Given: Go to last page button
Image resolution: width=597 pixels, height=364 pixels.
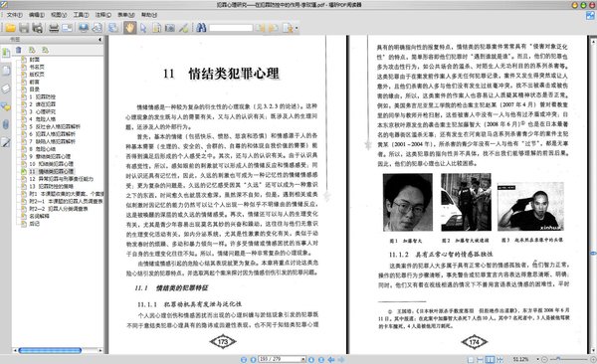Looking at the screenshot, I should pyautogui.click(x=321, y=359).
